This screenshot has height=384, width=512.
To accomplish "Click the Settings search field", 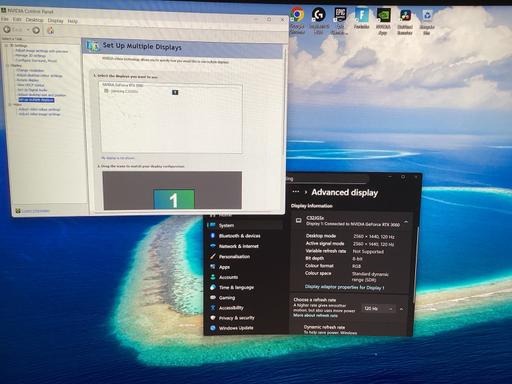I will tap(328, 179).
